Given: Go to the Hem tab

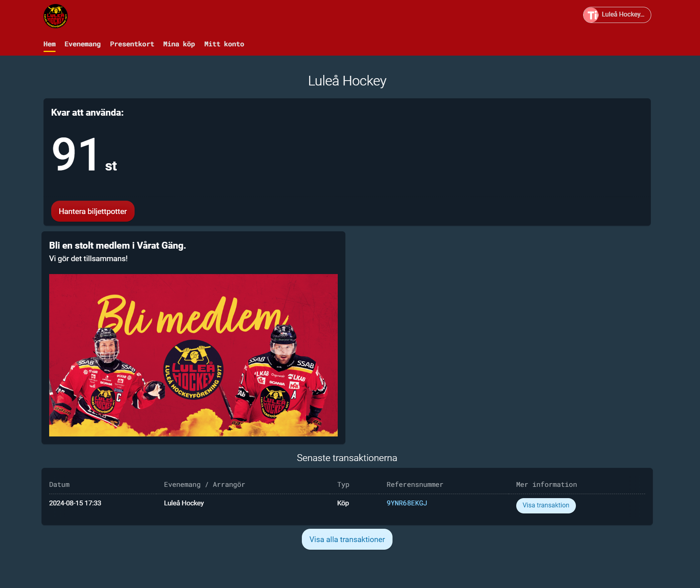Looking at the screenshot, I should click(50, 44).
